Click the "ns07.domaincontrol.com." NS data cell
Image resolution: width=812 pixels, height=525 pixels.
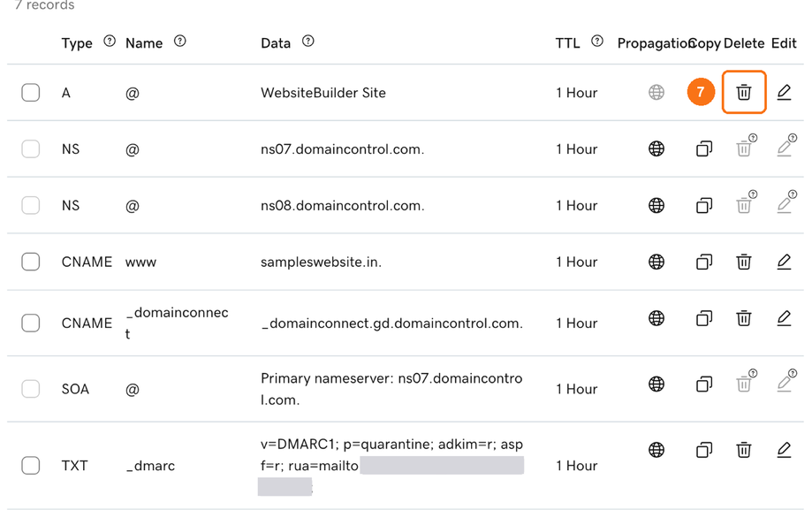pyautogui.click(x=342, y=149)
